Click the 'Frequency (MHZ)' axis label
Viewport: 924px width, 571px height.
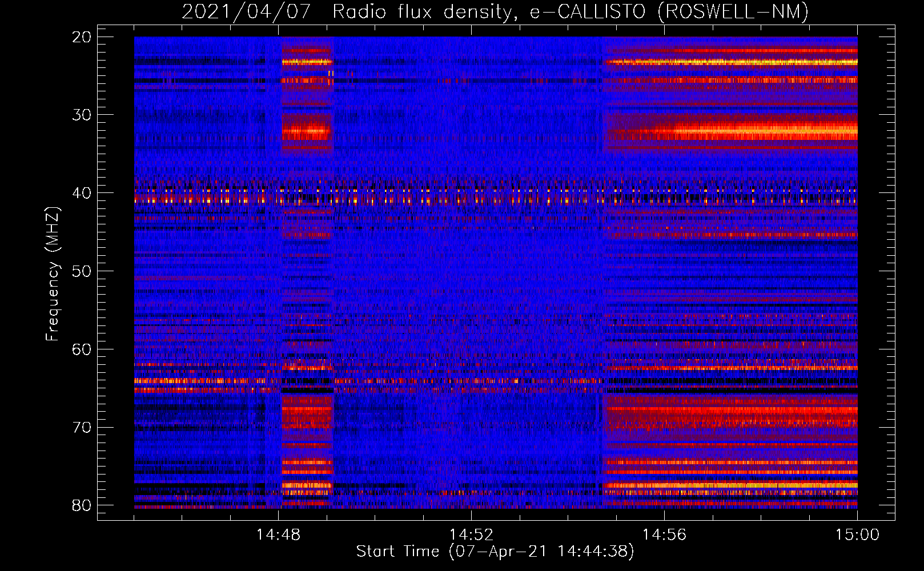click(x=52, y=274)
